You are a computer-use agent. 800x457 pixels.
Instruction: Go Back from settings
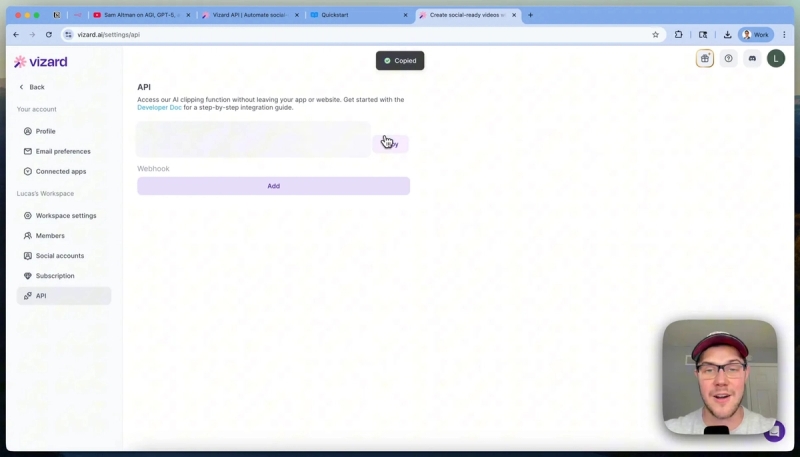tap(32, 87)
